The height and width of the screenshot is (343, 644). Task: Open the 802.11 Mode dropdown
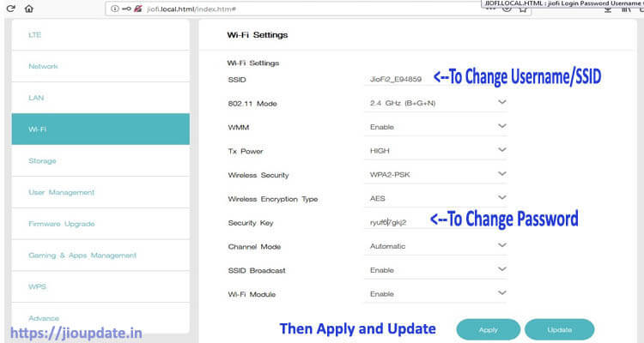[x=435, y=103]
